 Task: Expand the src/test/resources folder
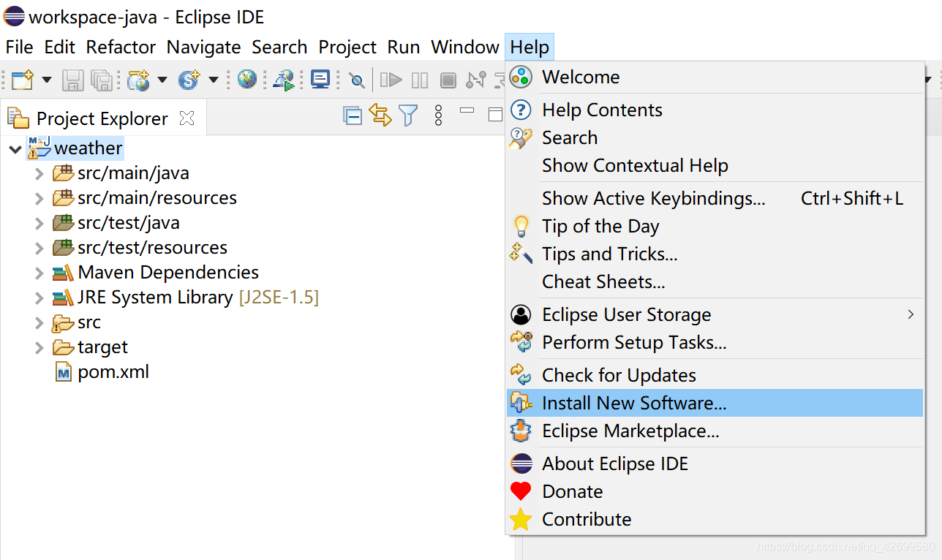(x=39, y=249)
